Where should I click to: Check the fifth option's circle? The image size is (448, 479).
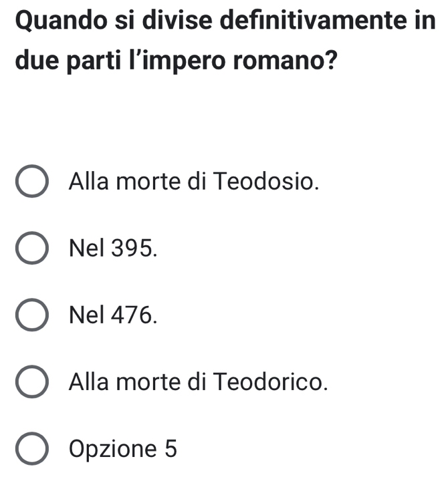[32, 450]
